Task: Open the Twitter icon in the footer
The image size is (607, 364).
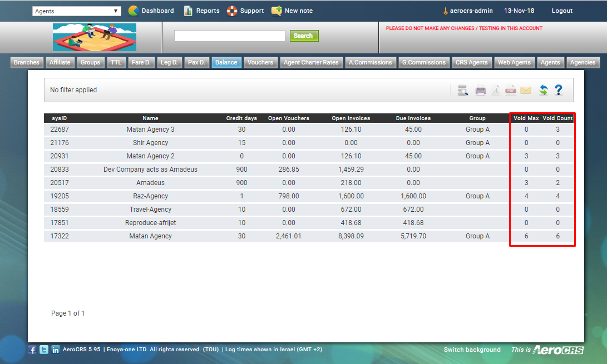Action: (x=44, y=350)
